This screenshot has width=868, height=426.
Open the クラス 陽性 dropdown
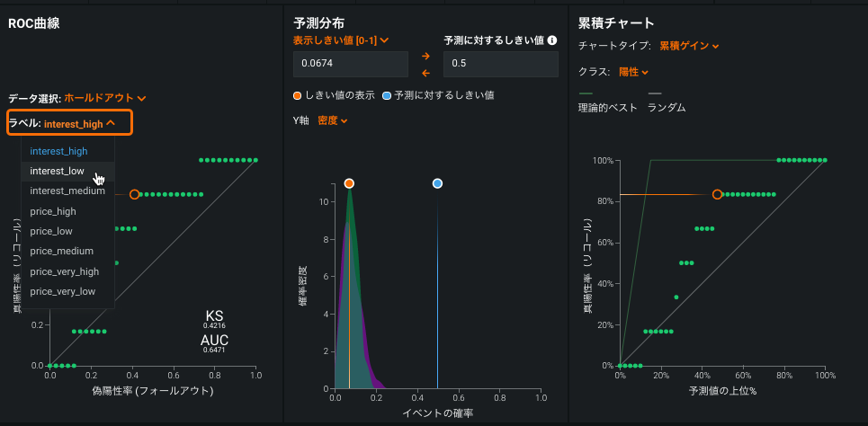pos(634,72)
